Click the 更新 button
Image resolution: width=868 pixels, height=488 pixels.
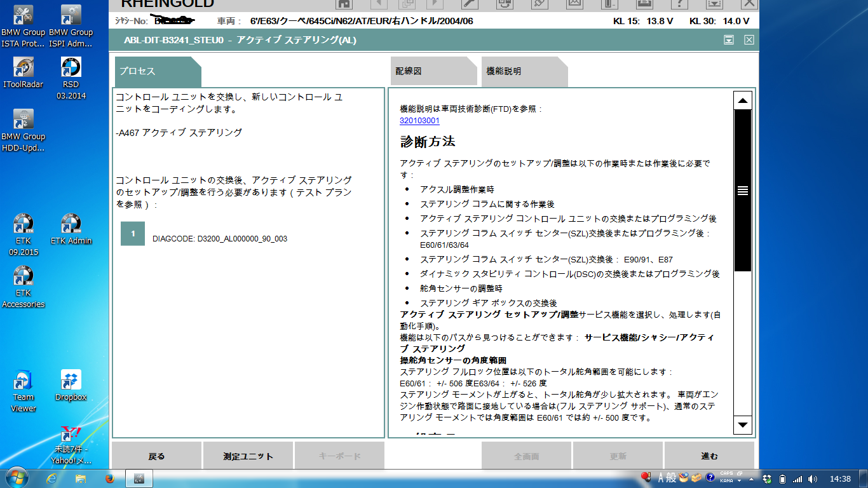click(618, 456)
